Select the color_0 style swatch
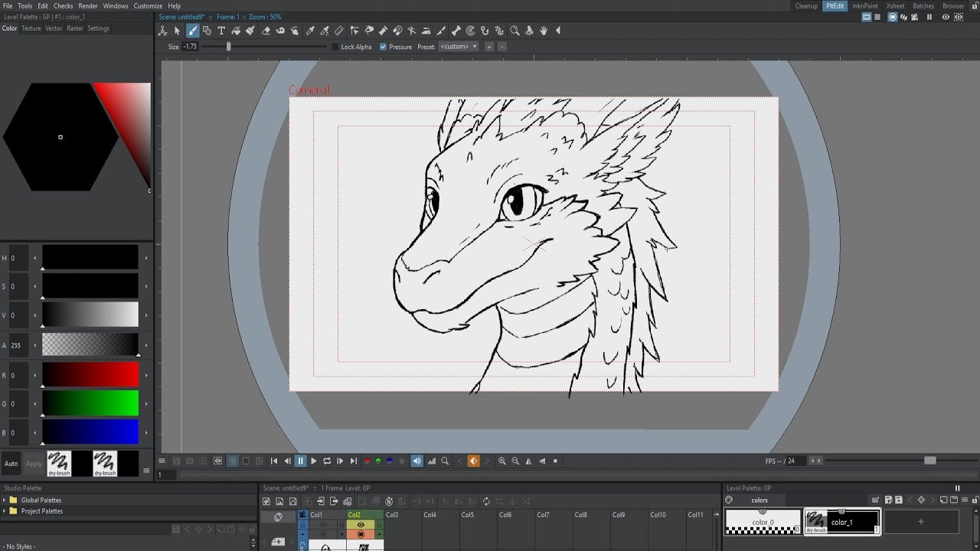This screenshot has width=980, height=551. (763, 522)
